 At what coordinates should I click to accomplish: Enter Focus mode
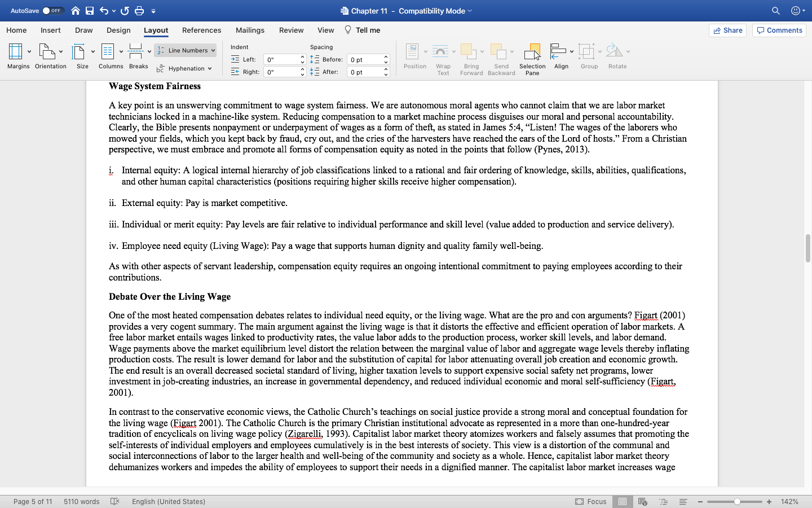591,501
